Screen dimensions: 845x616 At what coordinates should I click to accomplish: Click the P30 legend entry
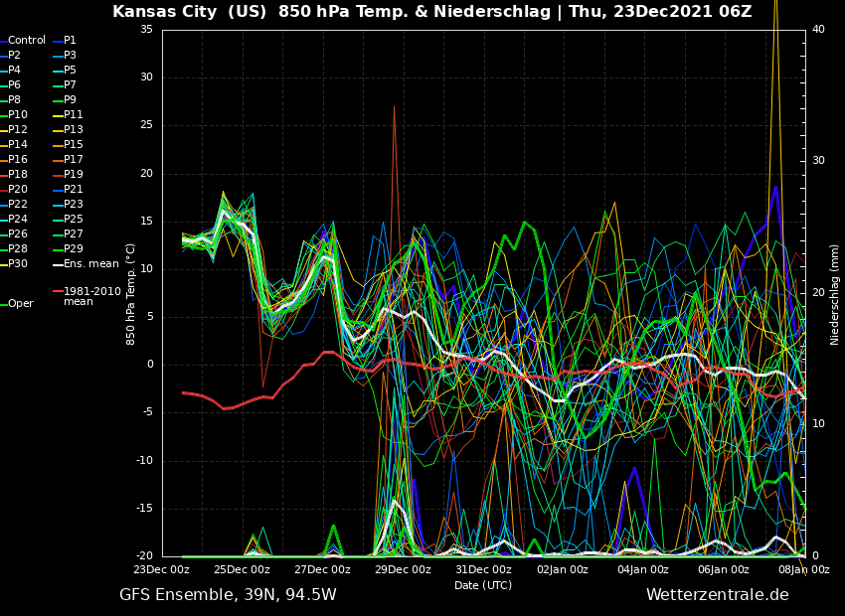(x=18, y=264)
